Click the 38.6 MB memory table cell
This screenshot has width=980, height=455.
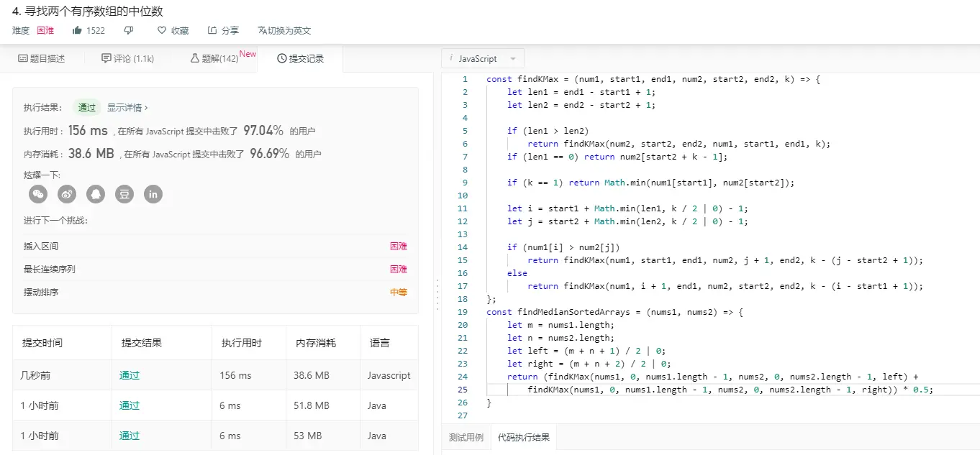point(312,375)
